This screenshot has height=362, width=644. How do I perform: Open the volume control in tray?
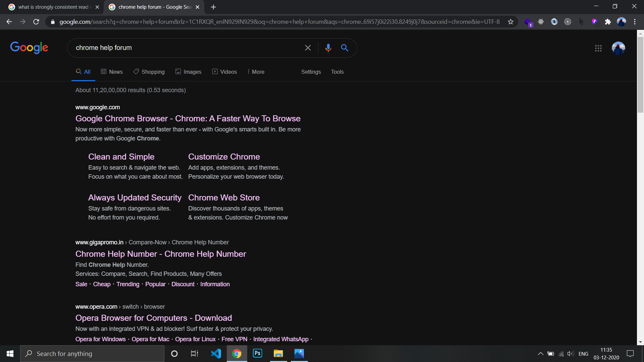tap(571, 354)
